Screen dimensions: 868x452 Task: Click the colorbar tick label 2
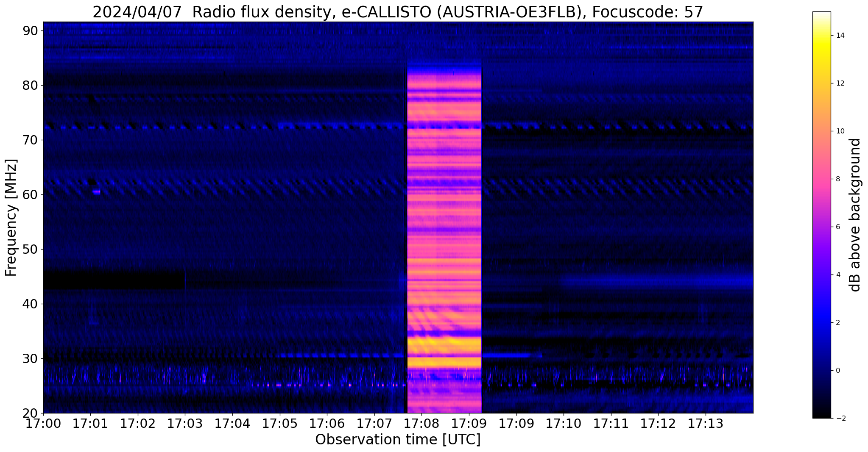(x=838, y=323)
